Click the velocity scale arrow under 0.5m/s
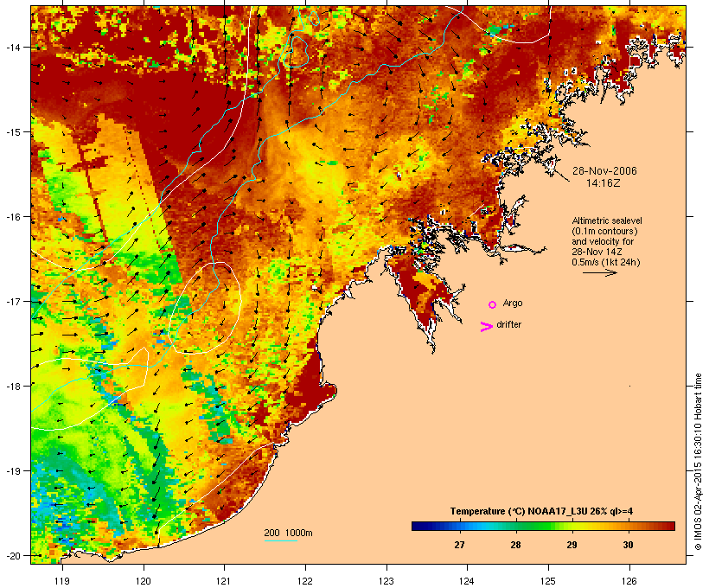This screenshot has height=588, width=709. [x=600, y=272]
